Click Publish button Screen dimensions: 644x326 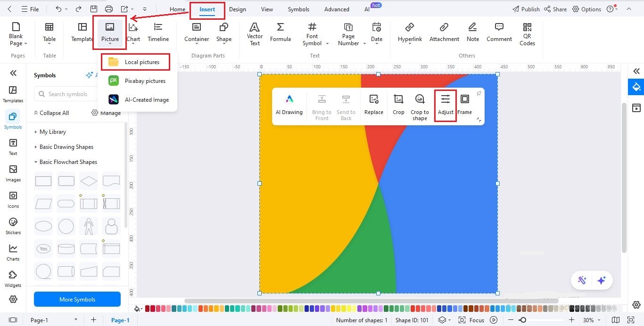(526, 9)
